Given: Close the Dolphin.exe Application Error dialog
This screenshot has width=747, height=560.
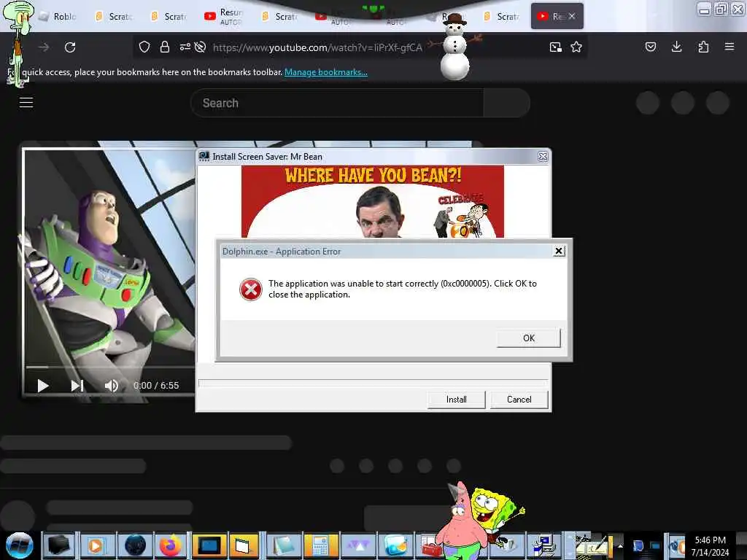Looking at the screenshot, I should tap(559, 251).
